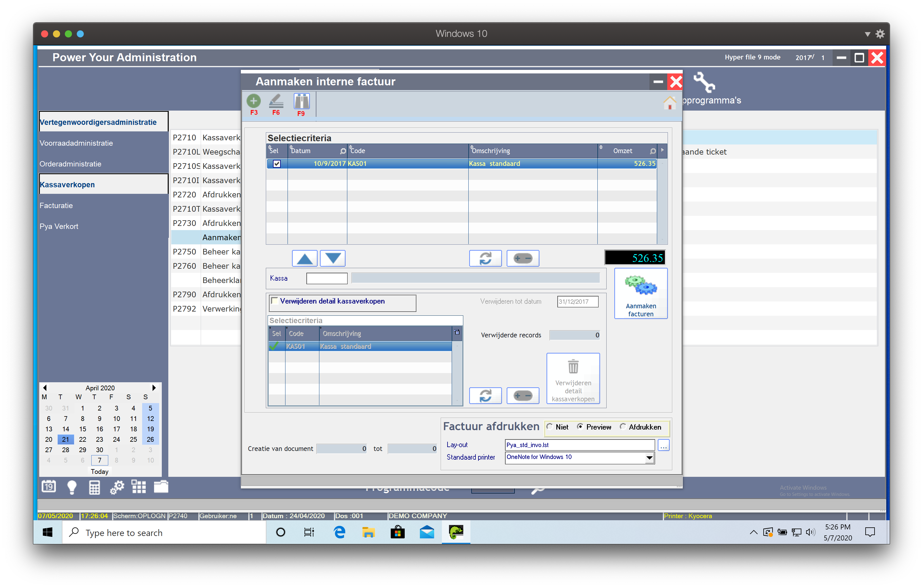This screenshot has height=588, width=923.
Task: Click the blue down arrow button
Action: (x=333, y=258)
